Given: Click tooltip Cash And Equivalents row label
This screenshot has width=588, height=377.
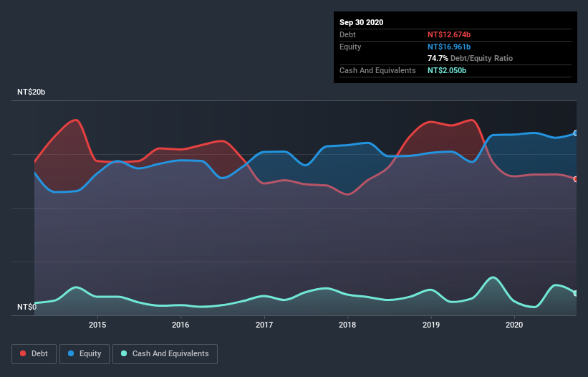Looking at the screenshot, I should coord(377,70).
